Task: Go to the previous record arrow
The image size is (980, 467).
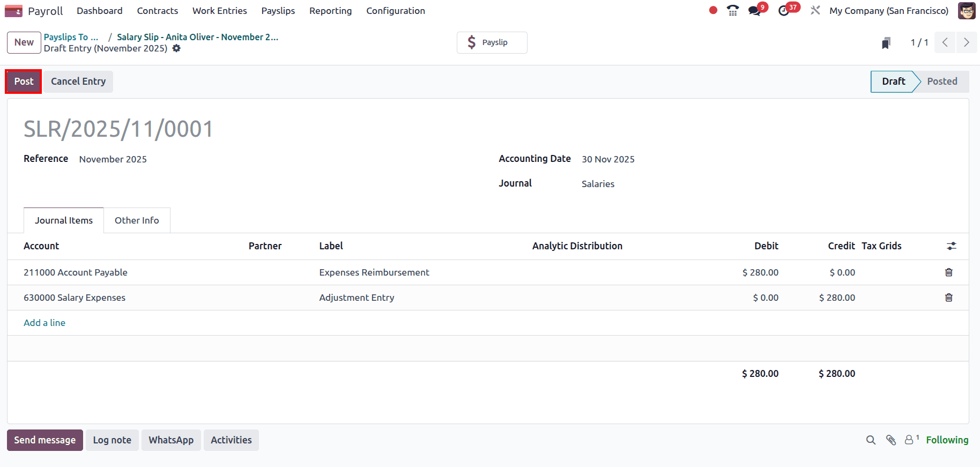Action: tap(945, 42)
